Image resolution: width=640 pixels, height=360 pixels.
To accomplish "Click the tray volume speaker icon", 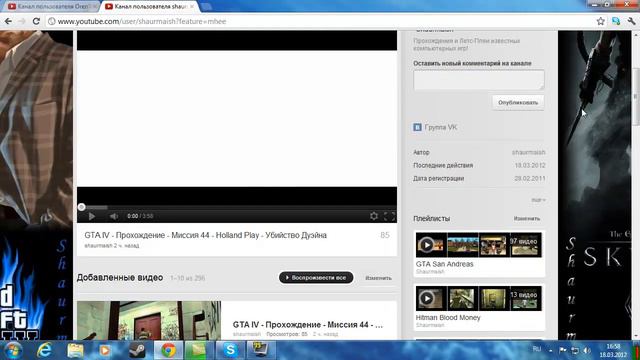I will 587,350.
